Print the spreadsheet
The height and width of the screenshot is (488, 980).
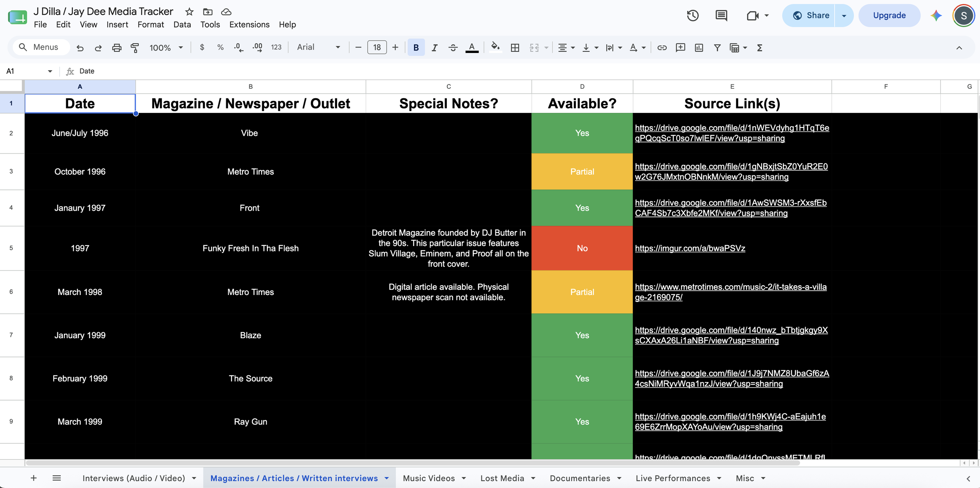tap(117, 48)
